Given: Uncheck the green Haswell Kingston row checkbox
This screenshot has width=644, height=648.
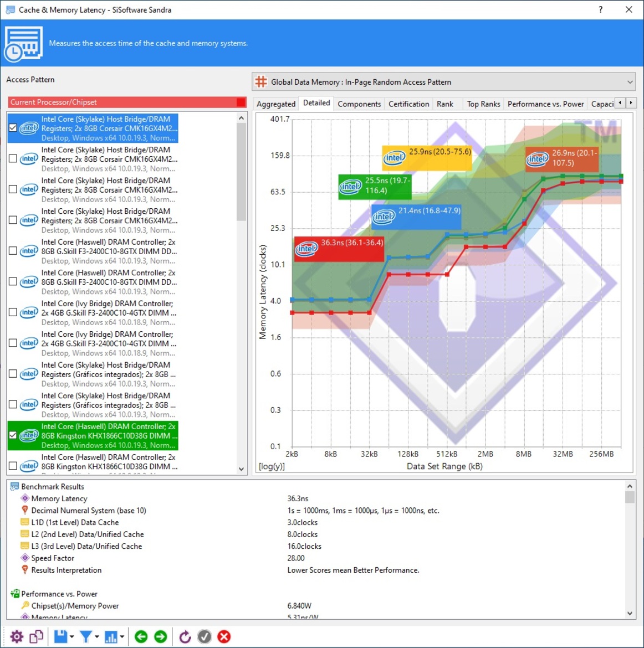Looking at the screenshot, I should [x=13, y=435].
